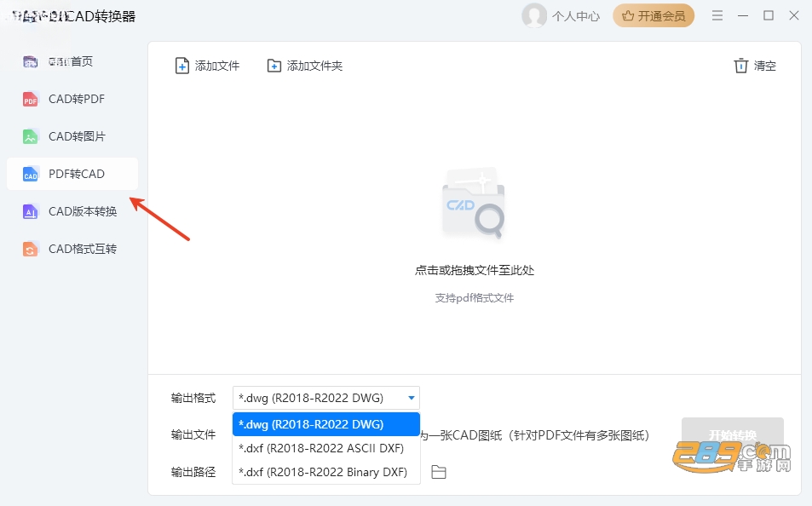Image resolution: width=812 pixels, height=506 pixels.
Task: Click the orange icon beside CAD格式互转
Action: pyautogui.click(x=31, y=249)
